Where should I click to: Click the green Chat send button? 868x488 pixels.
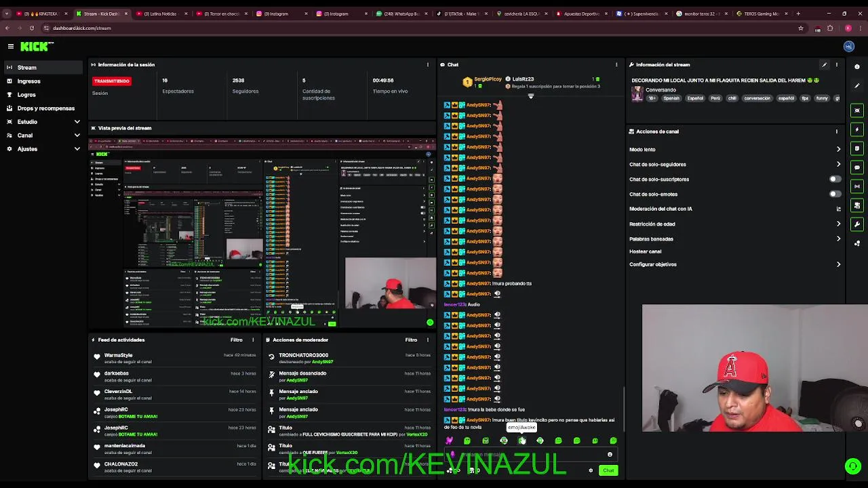tap(608, 470)
